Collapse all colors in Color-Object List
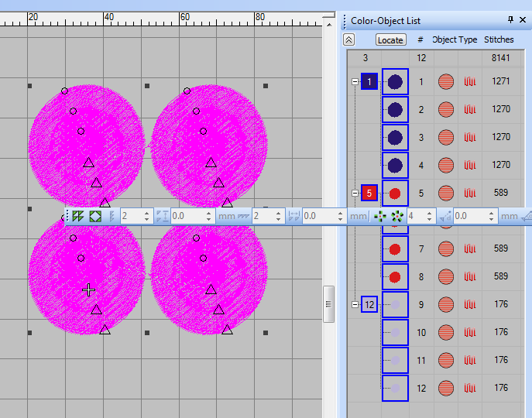This screenshot has height=418, width=532. tap(348, 39)
